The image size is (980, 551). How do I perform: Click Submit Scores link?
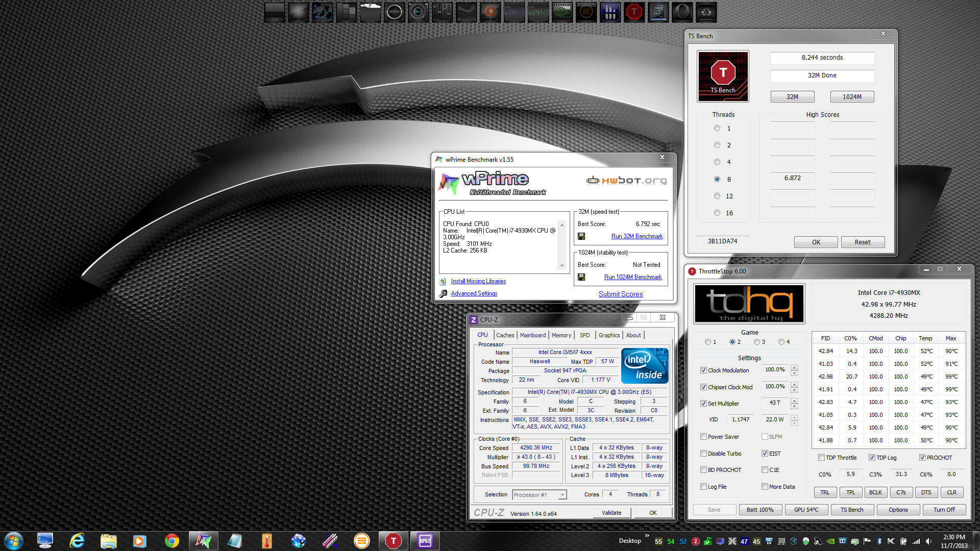click(621, 294)
